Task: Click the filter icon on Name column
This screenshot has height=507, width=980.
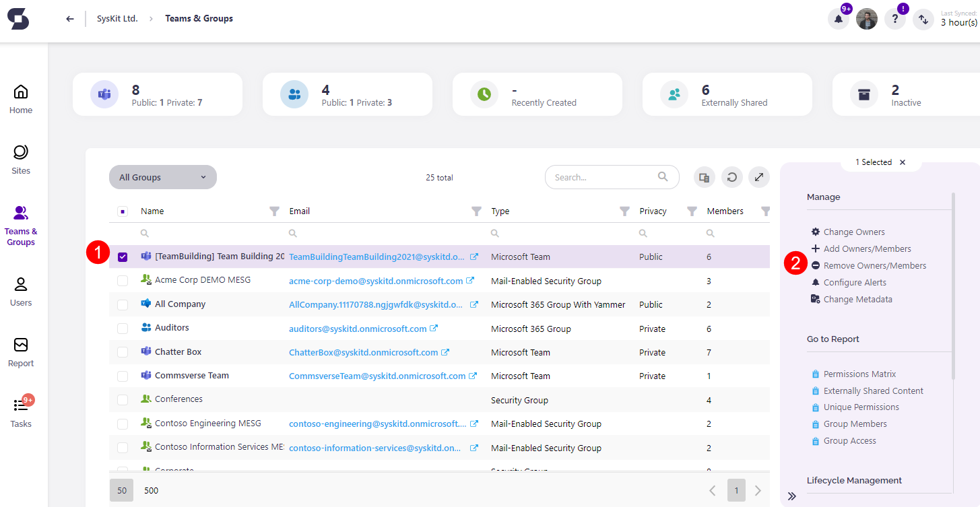Action: (273, 211)
